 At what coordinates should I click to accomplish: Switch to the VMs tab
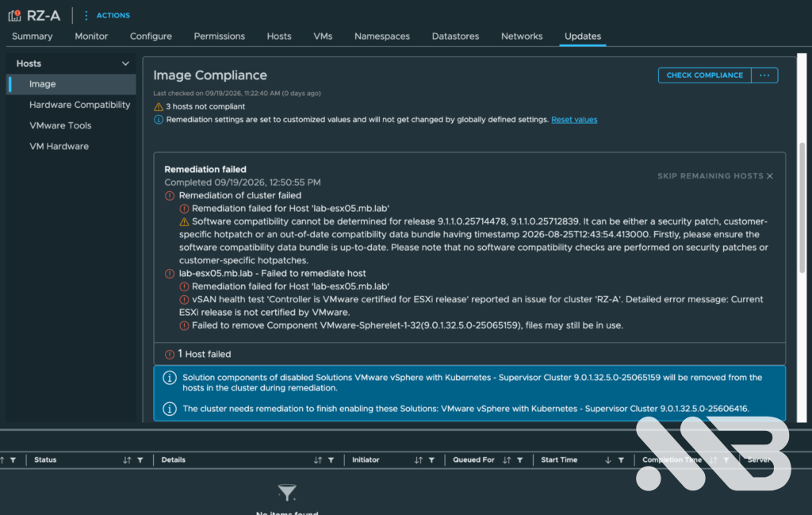pyautogui.click(x=323, y=37)
